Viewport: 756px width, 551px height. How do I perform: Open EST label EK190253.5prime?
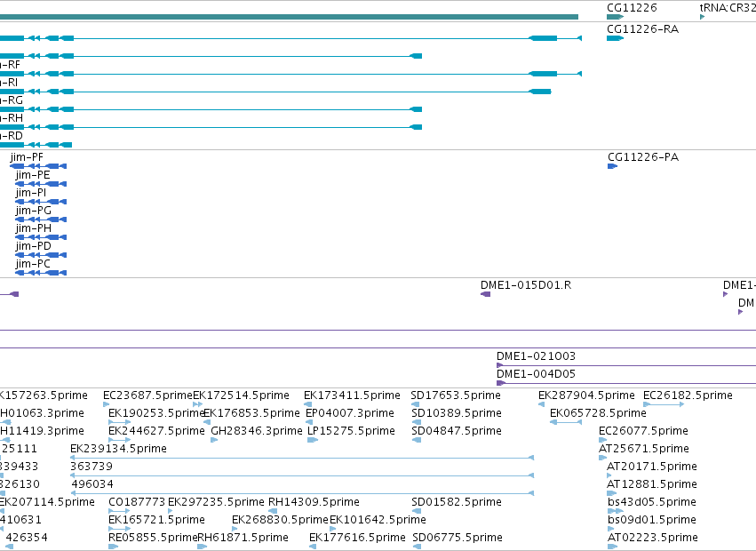pos(156,413)
